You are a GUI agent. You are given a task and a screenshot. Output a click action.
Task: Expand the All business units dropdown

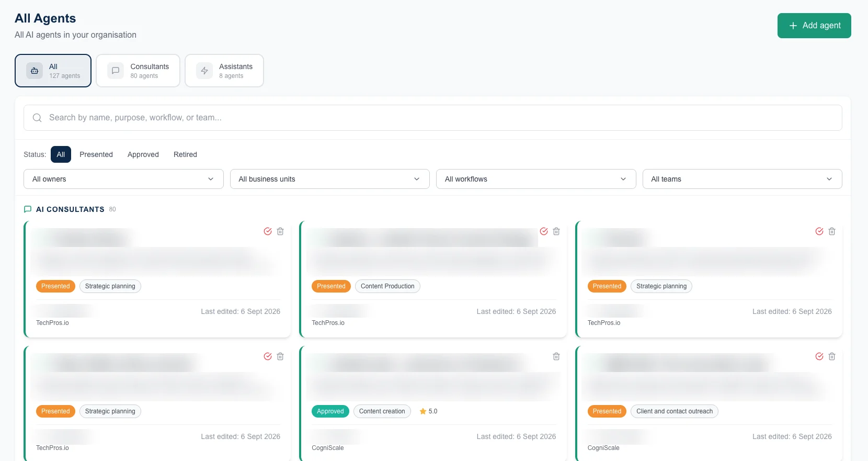330,179
